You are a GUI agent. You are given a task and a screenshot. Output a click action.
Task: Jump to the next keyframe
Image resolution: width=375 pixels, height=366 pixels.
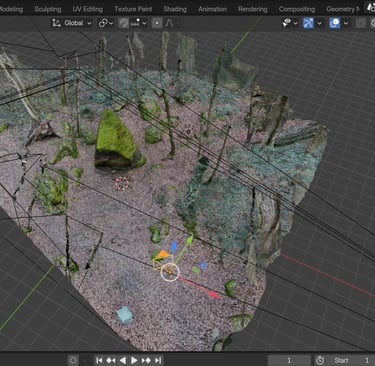pyautogui.click(x=146, y=360)
